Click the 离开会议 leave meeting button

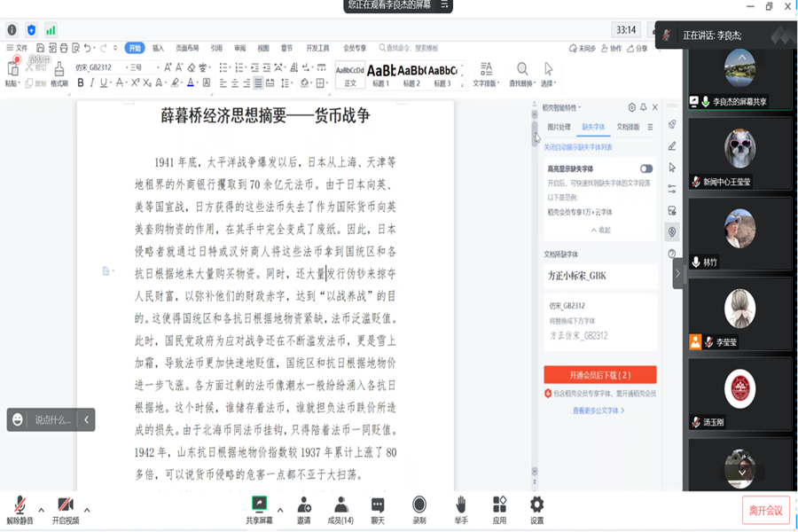764,510
